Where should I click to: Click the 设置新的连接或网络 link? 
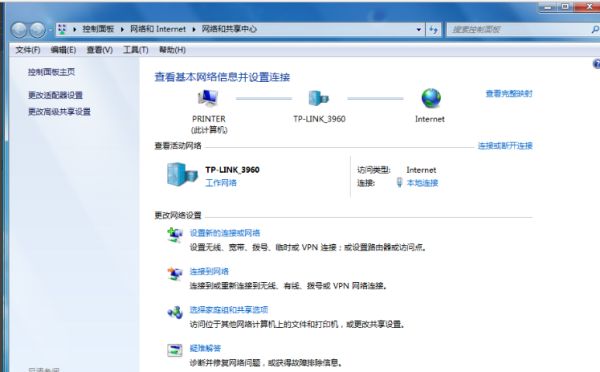pos(225,233)
